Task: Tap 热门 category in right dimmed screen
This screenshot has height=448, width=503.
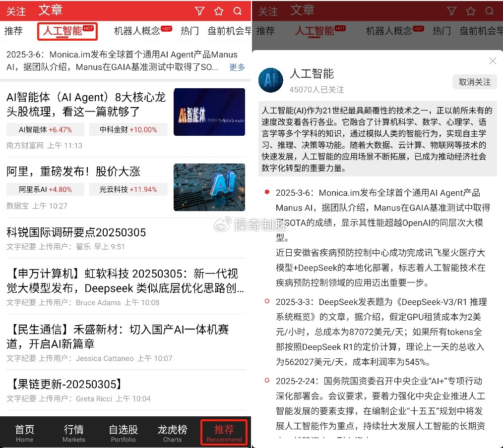Action: tap(441, 31)
